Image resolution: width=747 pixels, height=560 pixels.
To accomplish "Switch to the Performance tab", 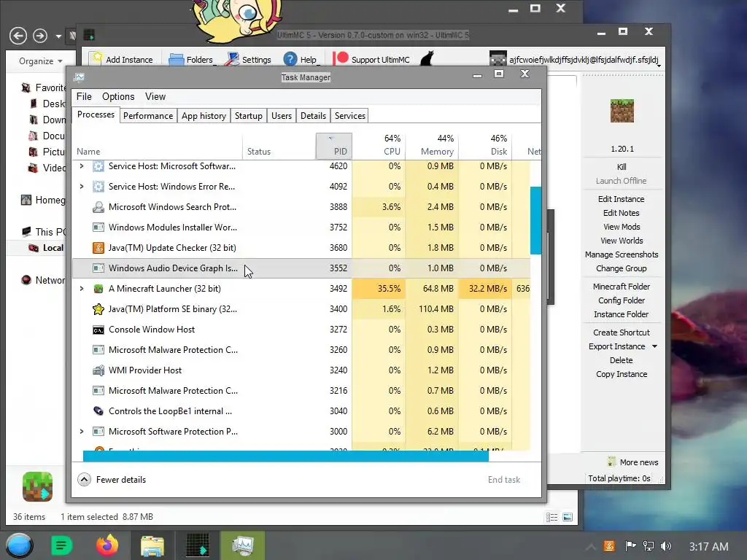I will pos(148,116).
